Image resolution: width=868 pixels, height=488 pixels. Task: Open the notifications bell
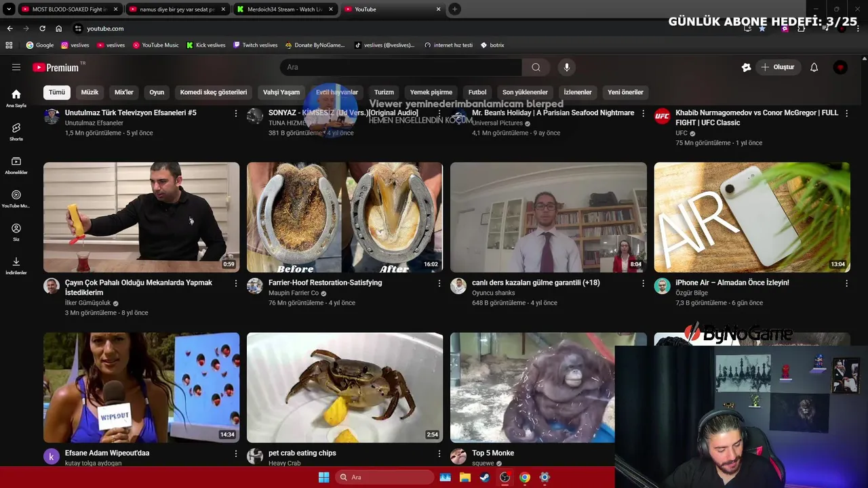[x=814, y=67]
